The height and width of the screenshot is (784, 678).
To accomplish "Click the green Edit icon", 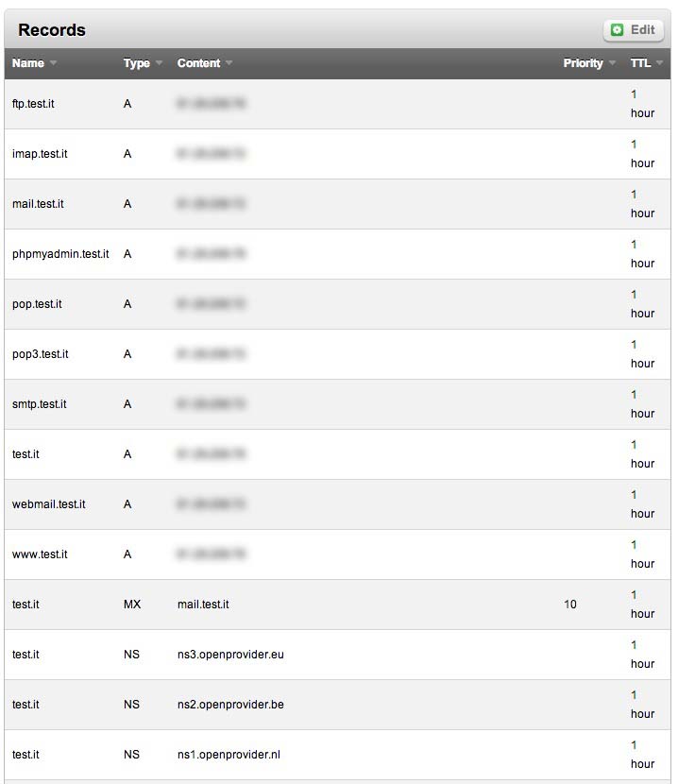I will coord(617,30).
